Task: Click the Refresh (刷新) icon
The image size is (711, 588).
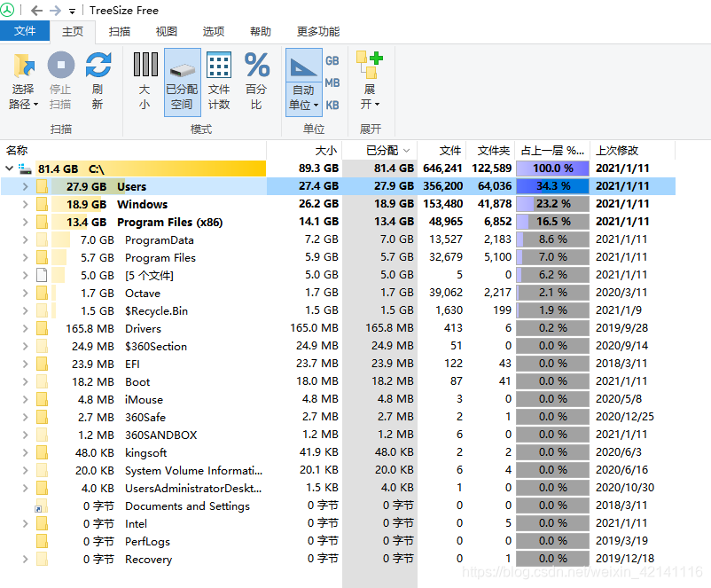Action: (x=98, y=65)
